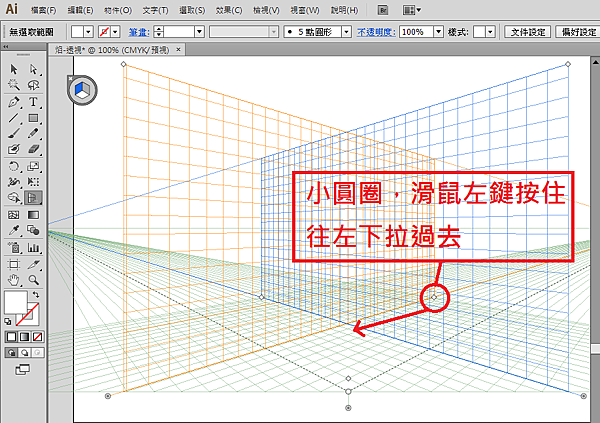Open the fill color dropdown in control bar
The height and width of the screenshot is (423, 600).
(x=88, y=32)
